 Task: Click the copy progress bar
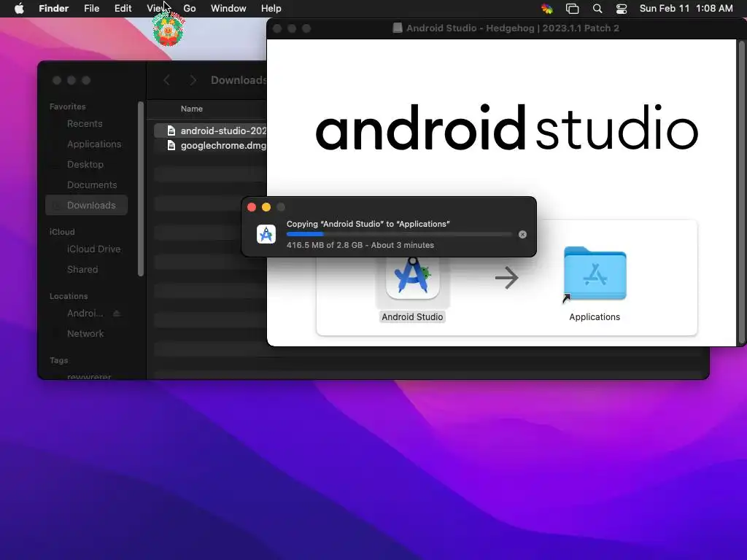click(x=399, y=234)
